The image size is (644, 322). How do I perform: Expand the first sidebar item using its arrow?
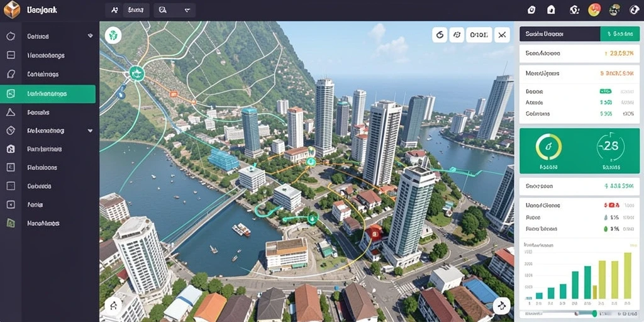(x=91, y=36)
